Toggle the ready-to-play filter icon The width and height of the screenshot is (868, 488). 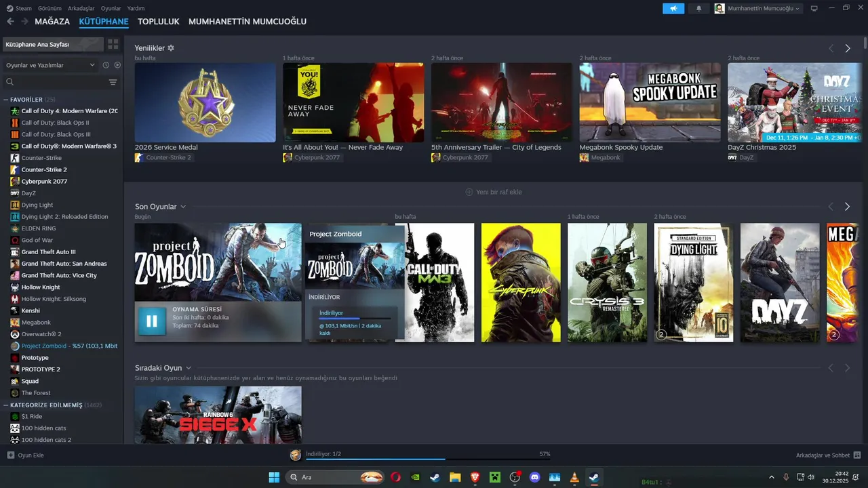pos(117,65)
